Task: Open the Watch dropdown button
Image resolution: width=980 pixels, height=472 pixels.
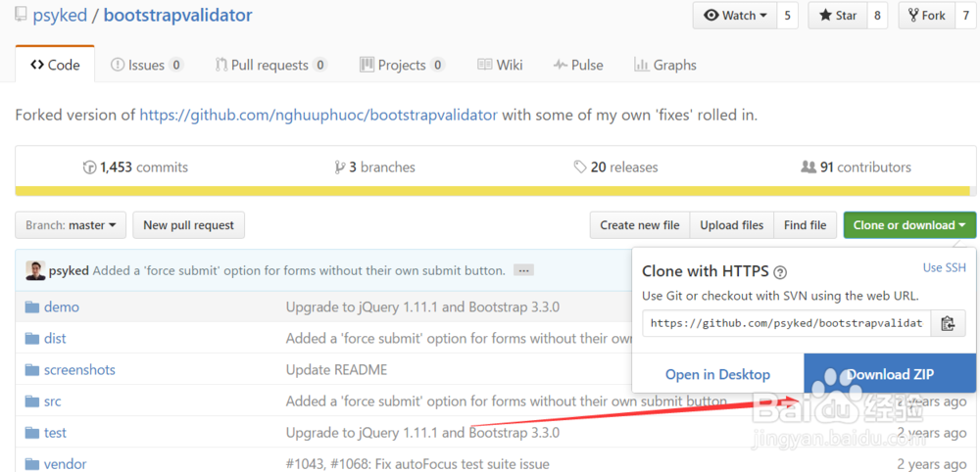Action: point(735,16)
